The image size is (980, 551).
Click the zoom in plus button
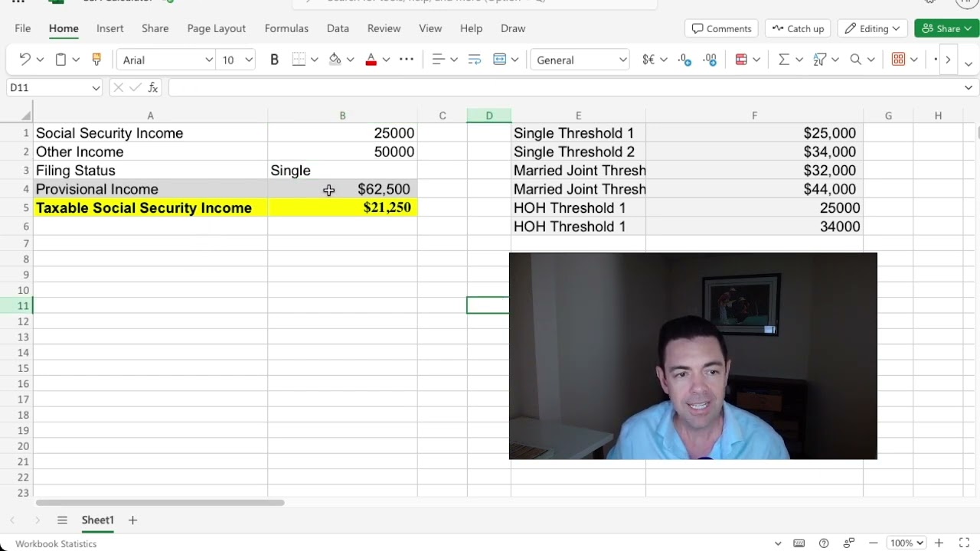[939, 543]
